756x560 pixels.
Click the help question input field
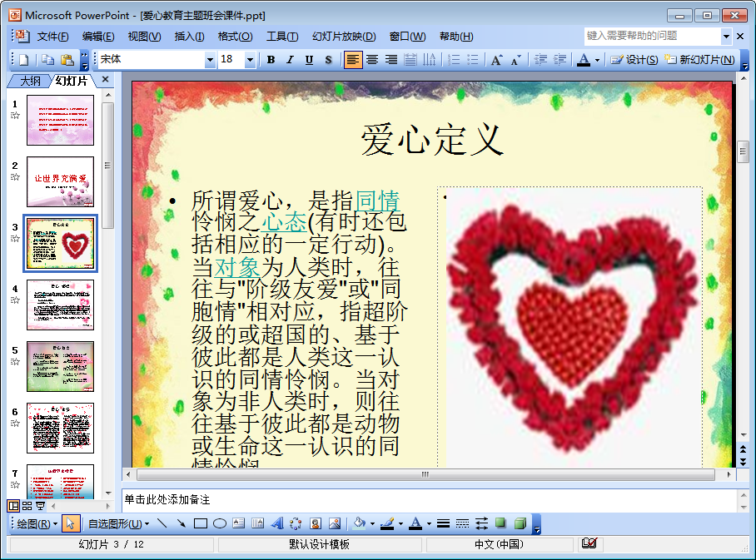point(652,36)
